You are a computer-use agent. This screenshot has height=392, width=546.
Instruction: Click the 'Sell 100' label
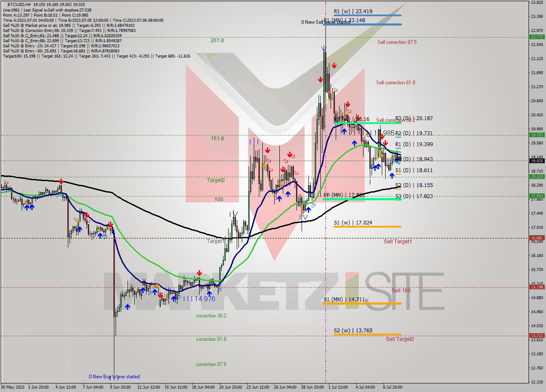coord(401,290)
